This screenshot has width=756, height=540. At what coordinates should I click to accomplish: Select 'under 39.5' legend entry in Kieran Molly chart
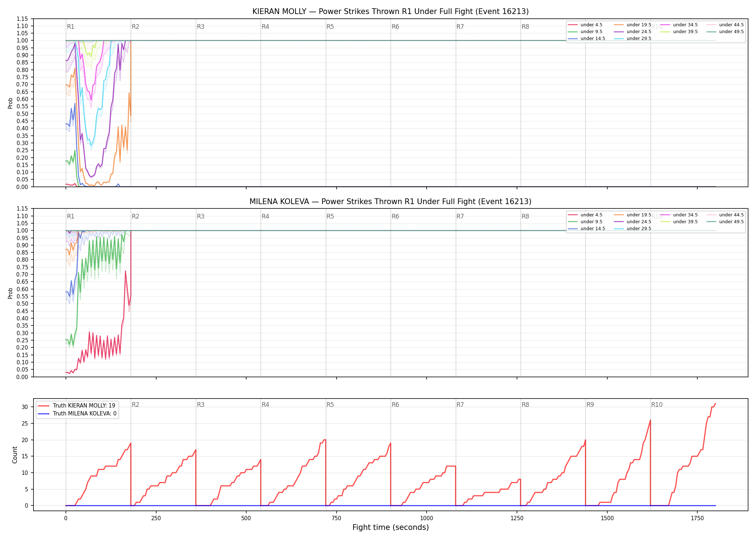coord(679,32)
